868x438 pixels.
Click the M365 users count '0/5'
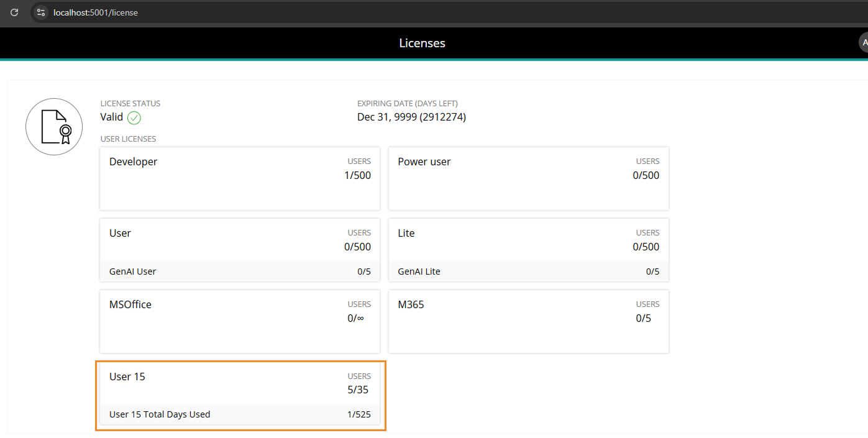tap(643, 318)
